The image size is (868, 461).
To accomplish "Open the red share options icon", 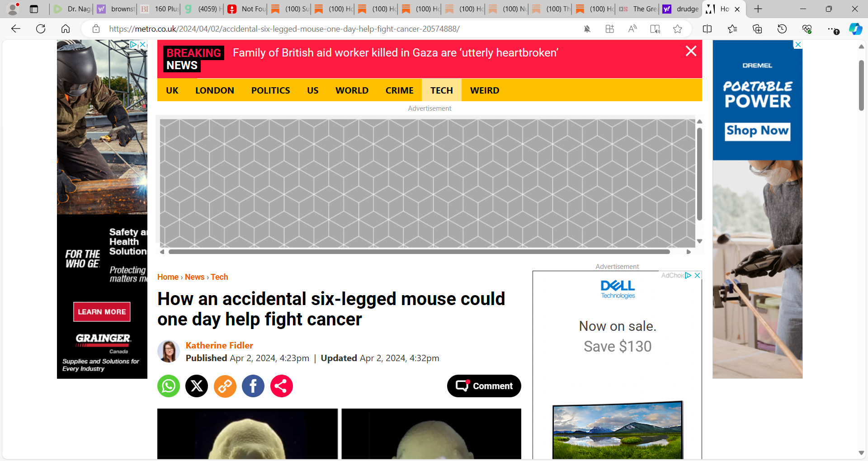I will tap(282, 386).
